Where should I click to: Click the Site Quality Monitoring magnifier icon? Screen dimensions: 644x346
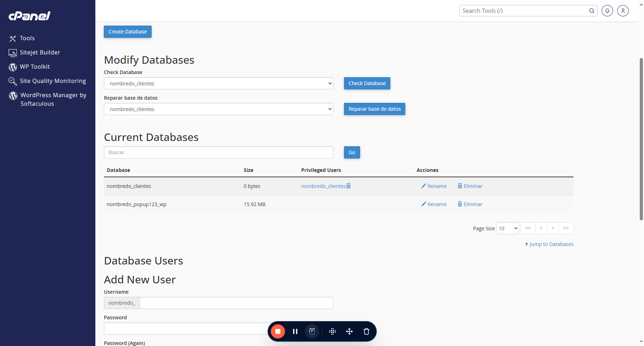point(13,82)
